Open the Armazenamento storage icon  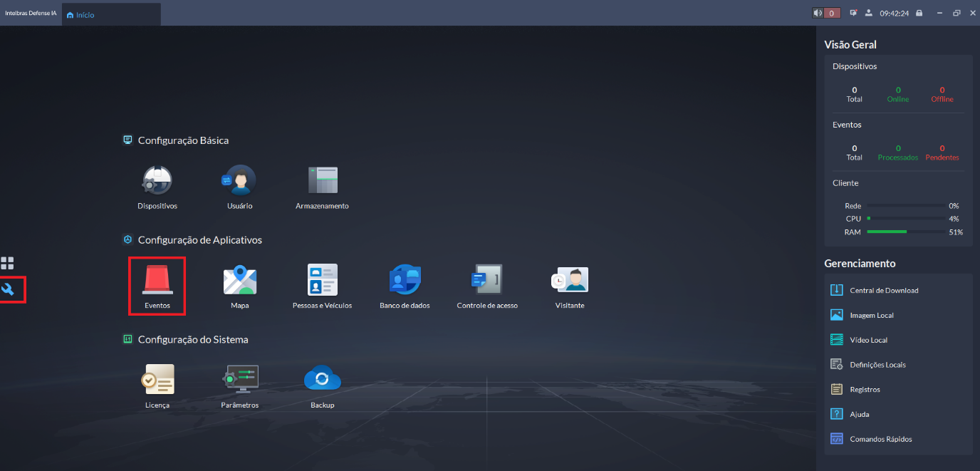point(322,180)
